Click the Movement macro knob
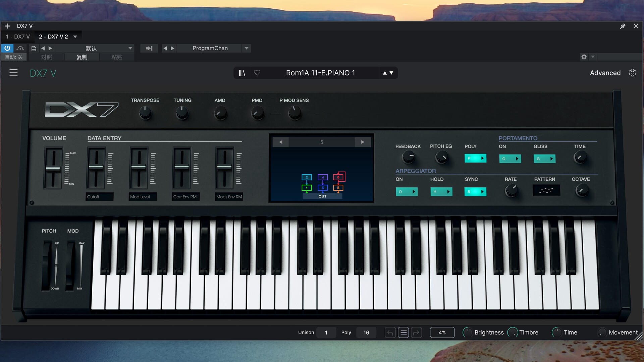This screenshot has height=362, width=644. coord(602,333)
